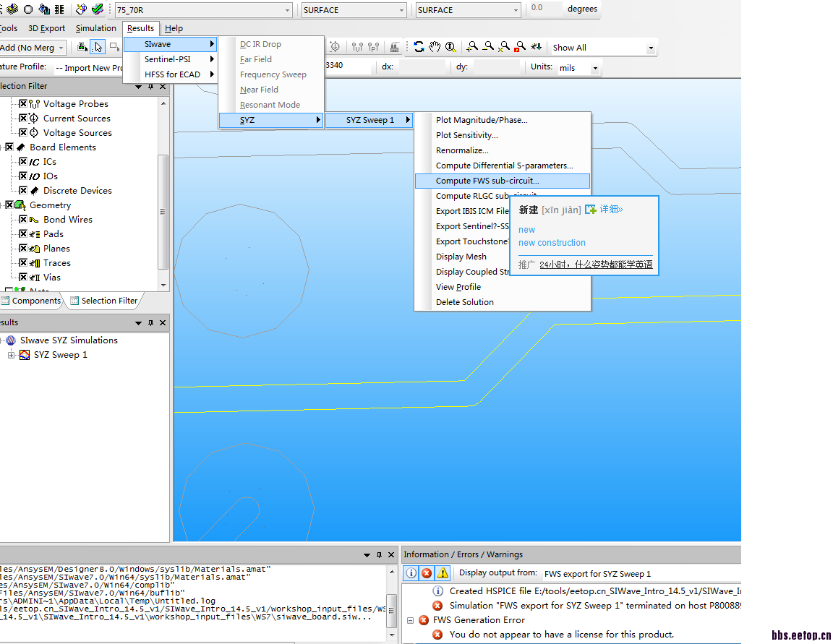Screen dimensions: 833x644
Task: Open the Simulation menu
Action: (95, 28)
